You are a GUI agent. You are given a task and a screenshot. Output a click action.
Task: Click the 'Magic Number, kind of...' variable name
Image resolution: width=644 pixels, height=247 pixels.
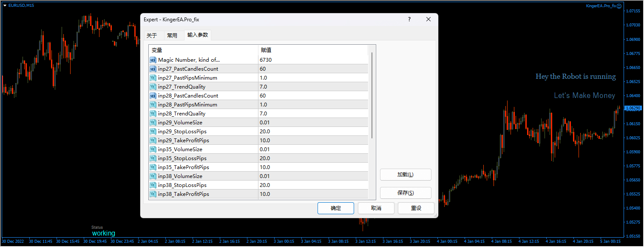[x=189, y=60]
